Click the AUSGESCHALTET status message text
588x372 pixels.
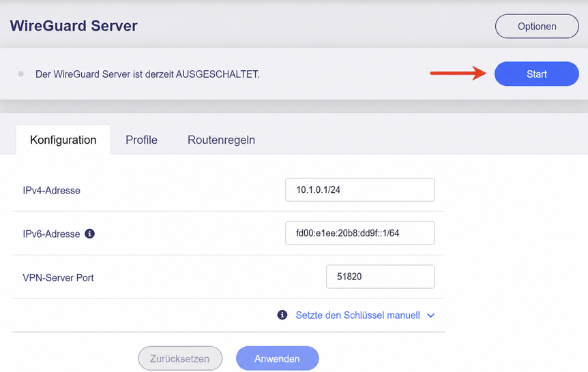click(x=147, y=74)
